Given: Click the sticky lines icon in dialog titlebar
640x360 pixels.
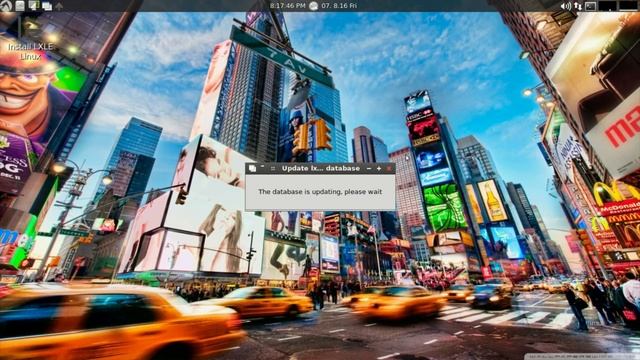Looking at the screenshot, I should point(273,168).
